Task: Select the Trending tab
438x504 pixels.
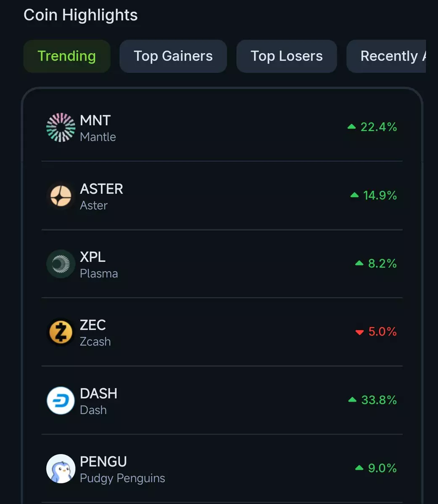Action: pyautogui.click(x=67, y=56)
